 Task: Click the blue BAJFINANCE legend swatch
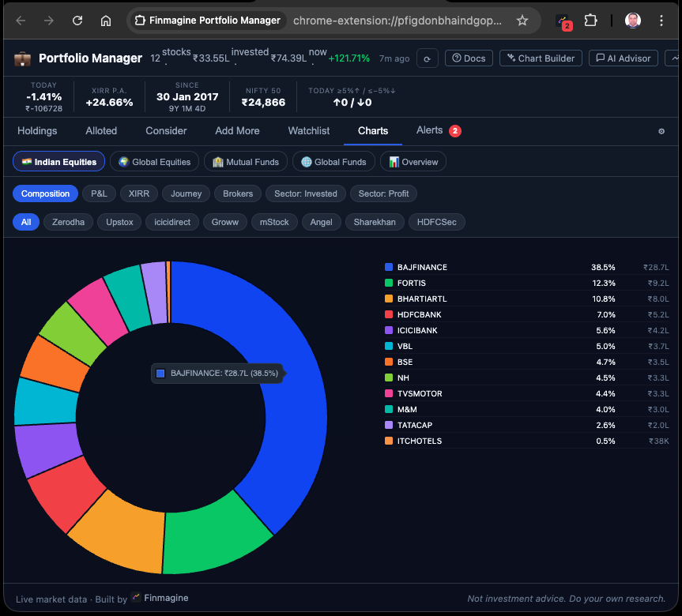click(x=387, y=267)
